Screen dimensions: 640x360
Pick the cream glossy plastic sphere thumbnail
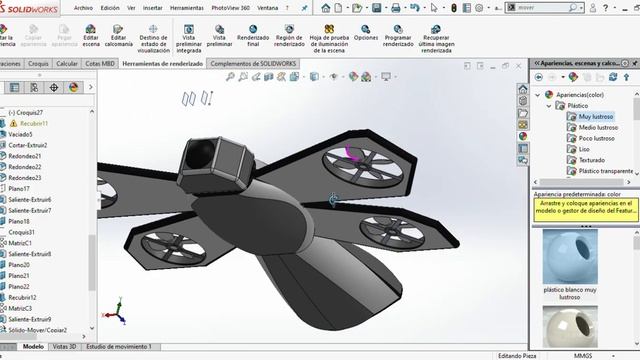coord(570,327)
